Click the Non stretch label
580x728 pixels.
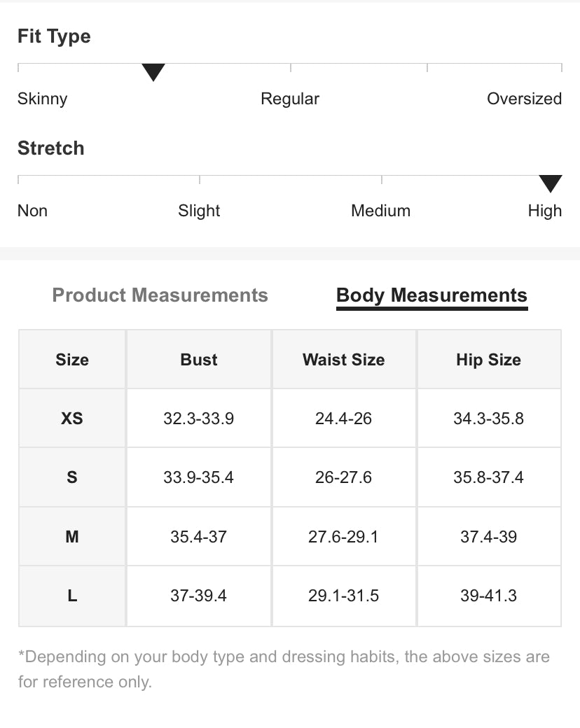coord(33,211)
